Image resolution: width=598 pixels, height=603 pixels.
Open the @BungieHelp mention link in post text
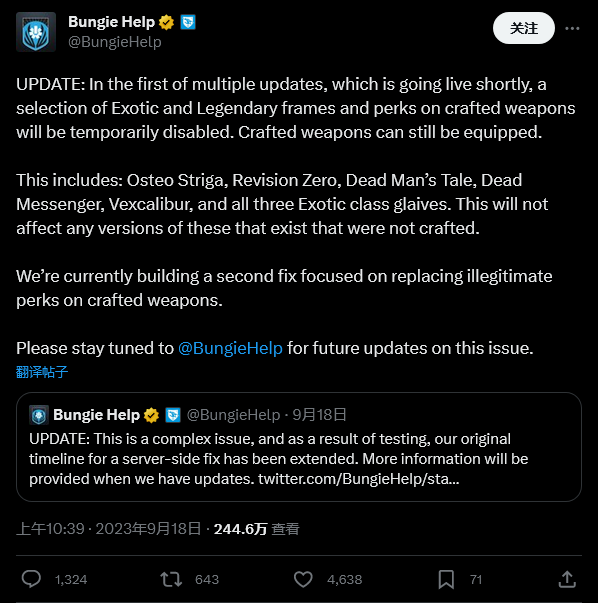[x=230, y=348]
